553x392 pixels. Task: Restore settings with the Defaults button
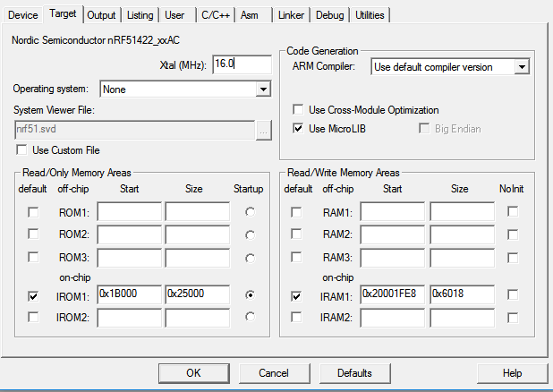coord(354,373)
